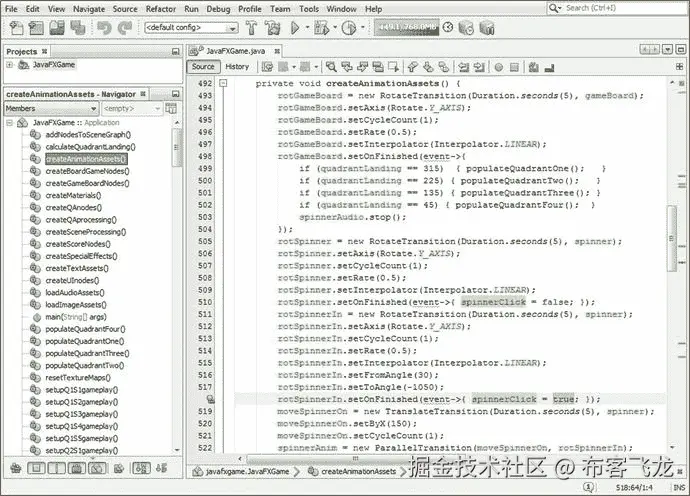Click the Comment icon in editor toolbar

click(534, 67)
